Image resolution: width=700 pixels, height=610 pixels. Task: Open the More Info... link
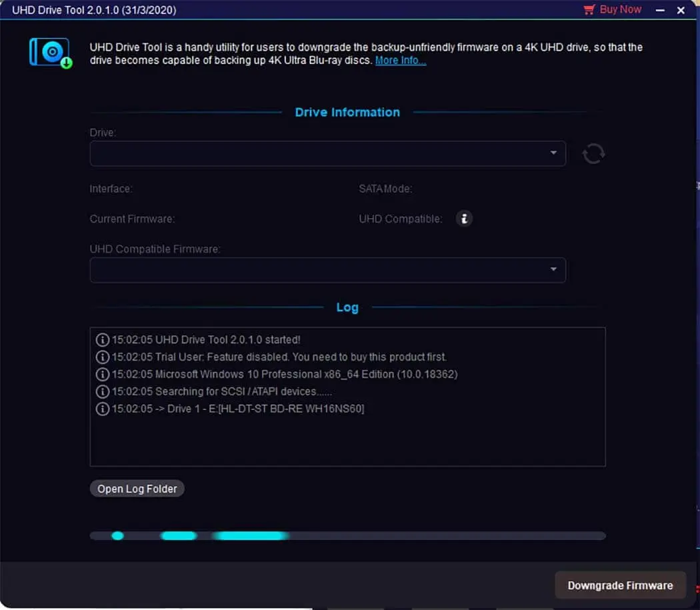(400, 61)
